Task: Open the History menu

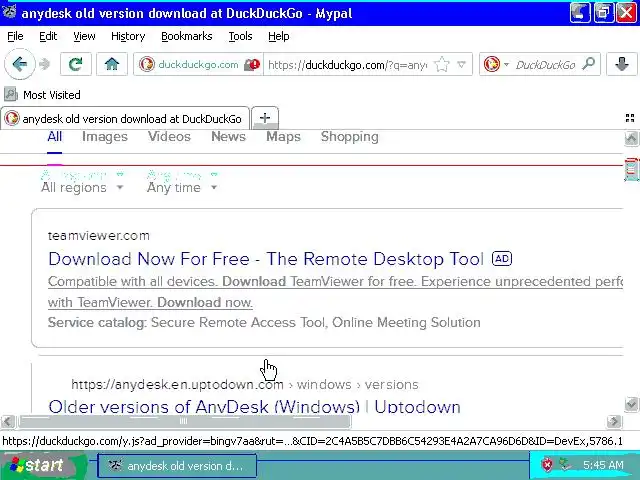Action: click(x=128, y=36)
